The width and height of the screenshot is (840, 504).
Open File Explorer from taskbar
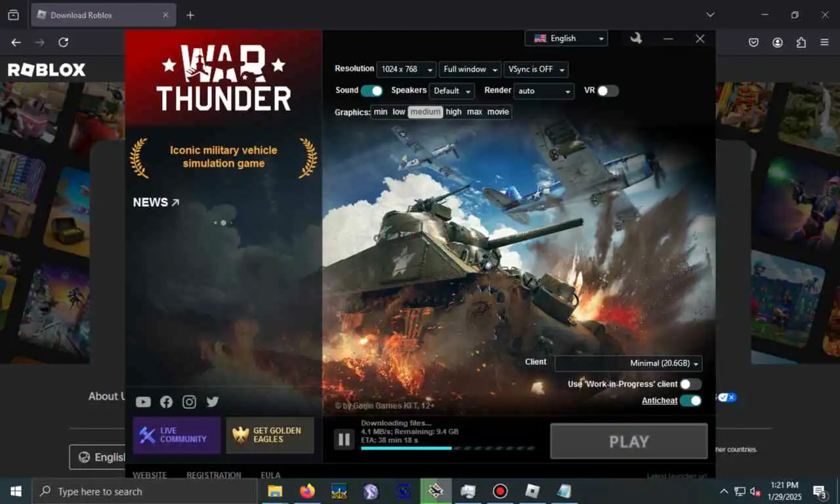[x=275, y=491]
